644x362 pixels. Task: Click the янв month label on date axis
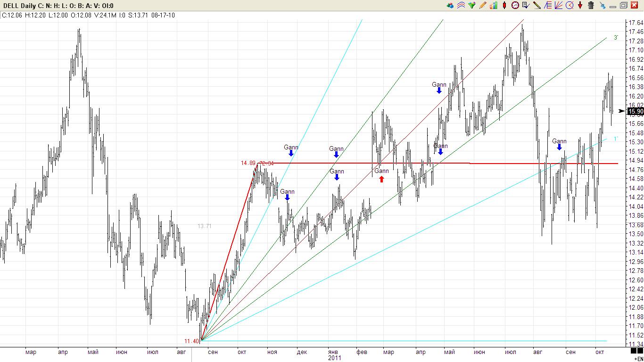coord(333,352)
